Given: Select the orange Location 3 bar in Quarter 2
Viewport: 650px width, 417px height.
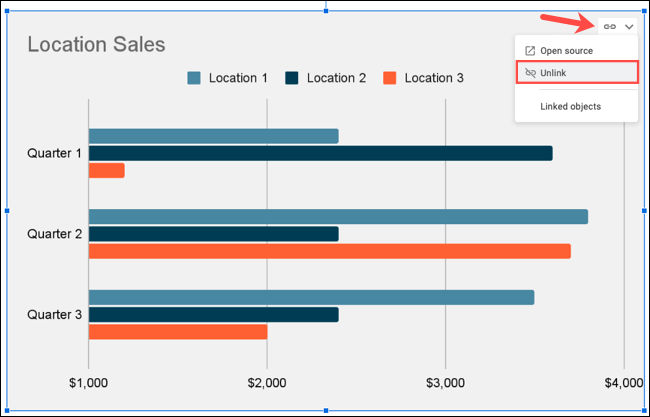Looking at the screenshot, I should click(x=329, y=251).
